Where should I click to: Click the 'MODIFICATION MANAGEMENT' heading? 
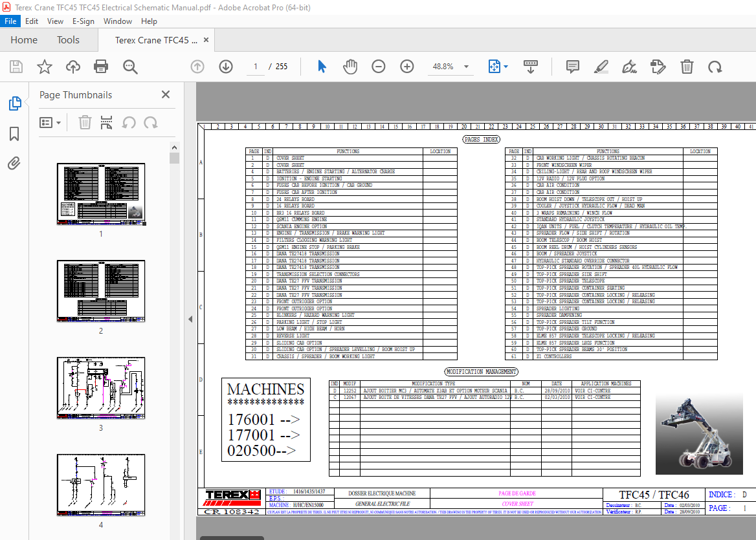[x=481, y=371]
